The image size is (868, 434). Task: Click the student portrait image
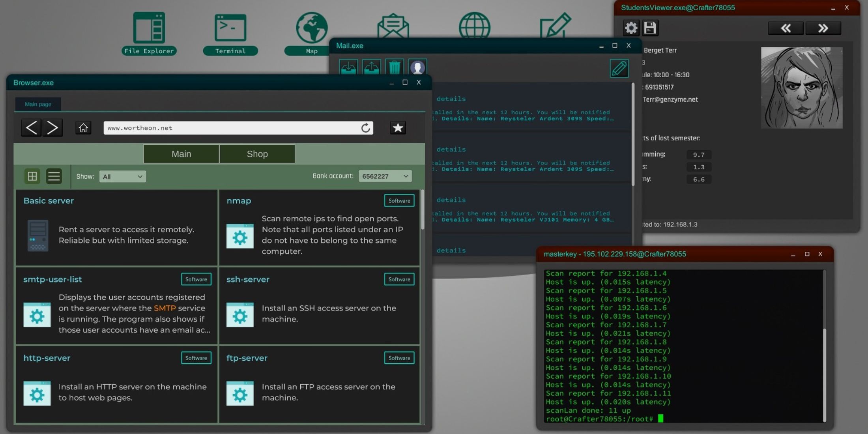pyautogui.click(x=802, y=88)
